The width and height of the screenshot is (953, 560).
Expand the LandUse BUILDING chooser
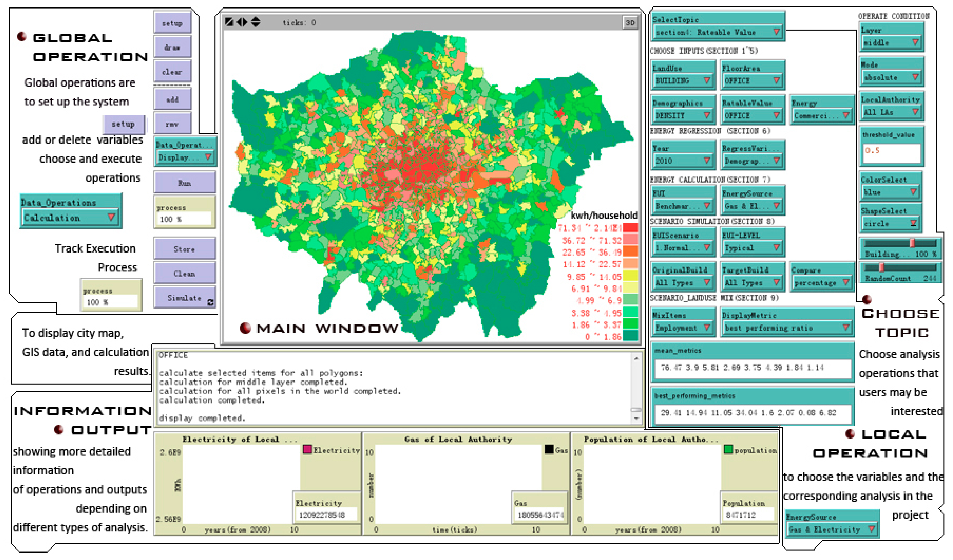(683, 80)
